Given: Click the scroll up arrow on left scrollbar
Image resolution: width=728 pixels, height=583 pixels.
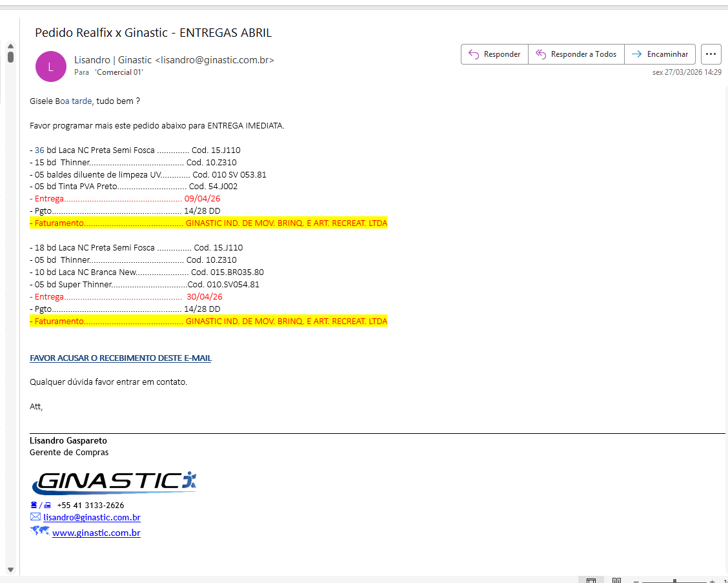Looking at the screenshot, I should 10,46.
